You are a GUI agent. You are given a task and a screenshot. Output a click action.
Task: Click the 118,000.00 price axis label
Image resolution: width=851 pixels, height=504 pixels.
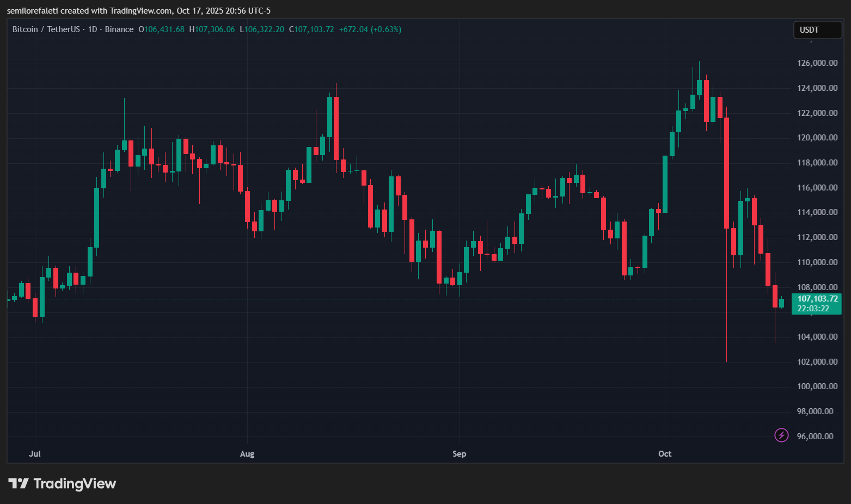coord(817,163)
